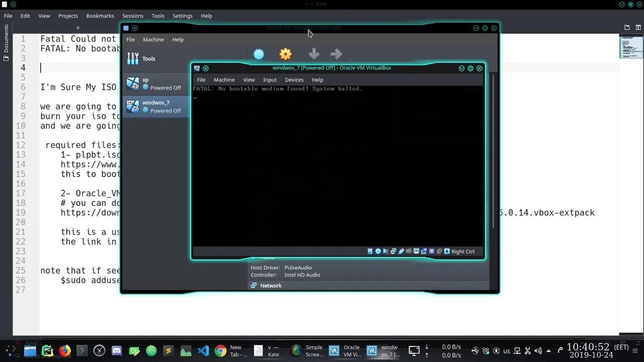The width and height of the screenshot is (644, 362).
Task: Switch to Oracle VM VirtualBox taskbar entry
Action: point(345,351)
